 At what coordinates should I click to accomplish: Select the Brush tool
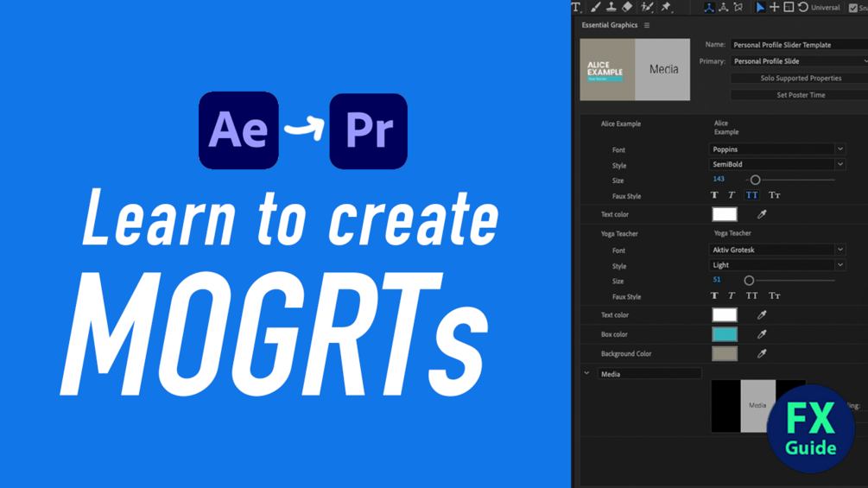[596, 7]
